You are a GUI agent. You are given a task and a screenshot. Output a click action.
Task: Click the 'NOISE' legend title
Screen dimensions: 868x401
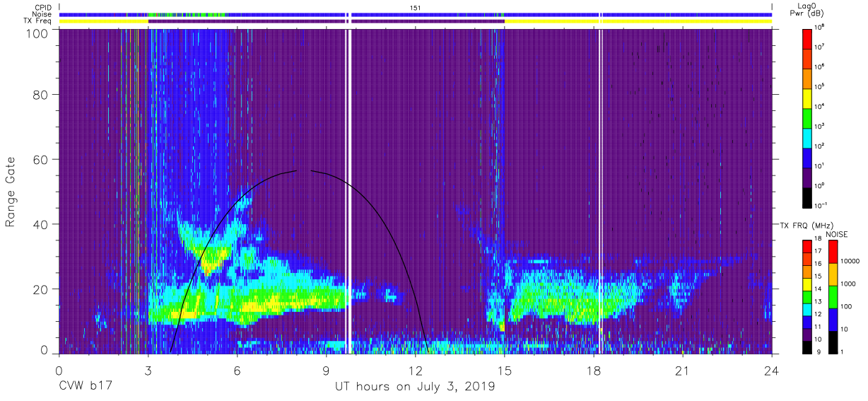tap(837, 234)
